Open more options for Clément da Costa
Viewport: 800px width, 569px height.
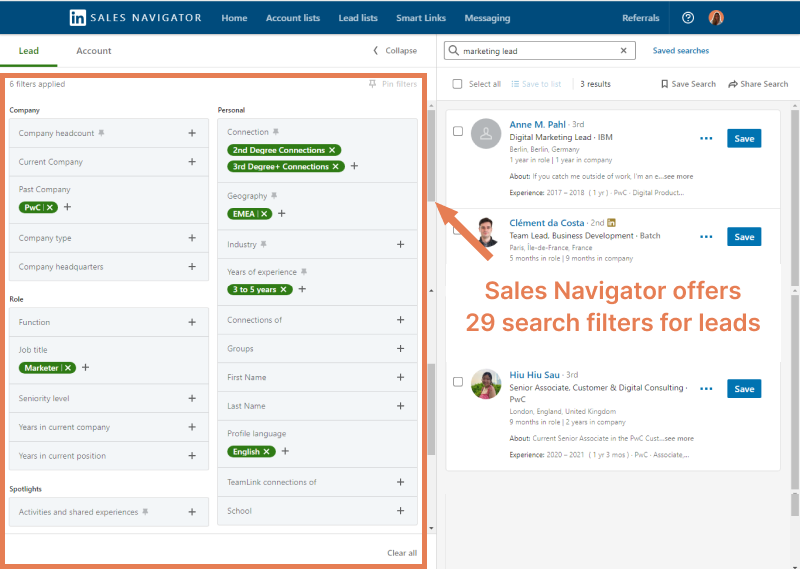[x=706, y=237]
